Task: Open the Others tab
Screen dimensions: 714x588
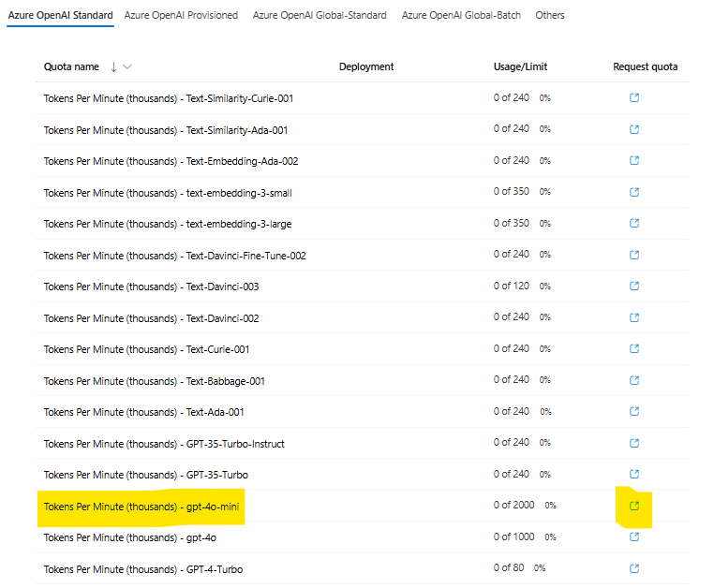Action: (550, 15)
